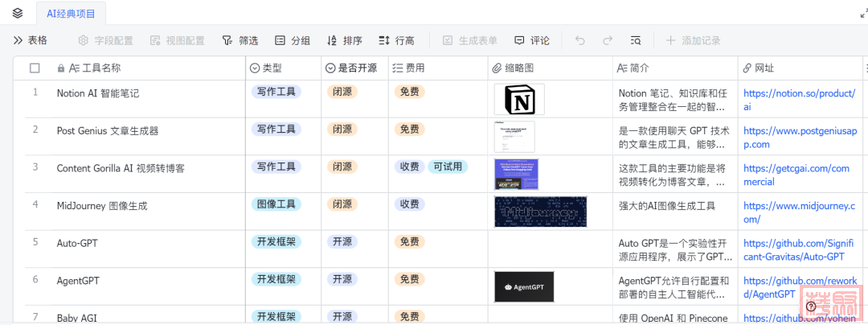This screenshot has height=325, width=868.
Task: Open the AI经典项目 tab
Action: click(71, 14)
